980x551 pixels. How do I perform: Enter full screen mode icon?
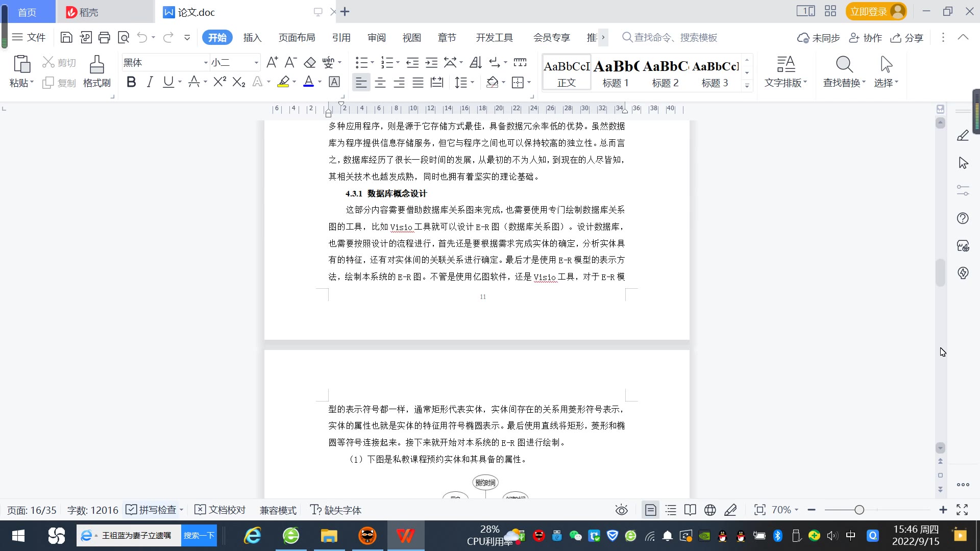pos(962,510)
